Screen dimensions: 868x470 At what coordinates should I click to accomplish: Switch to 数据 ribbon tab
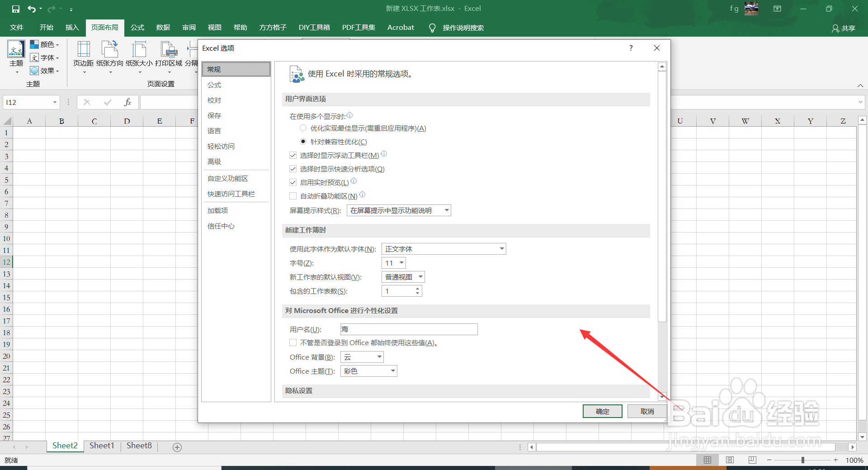[x=163, y=28]
